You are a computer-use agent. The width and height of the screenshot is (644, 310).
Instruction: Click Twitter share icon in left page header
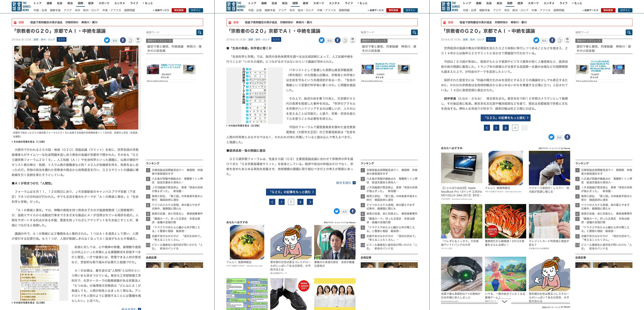click(107, 40)
